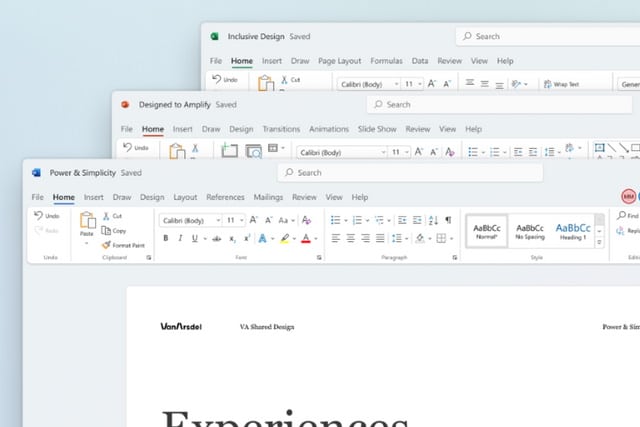This screenshot has width=640, height=427.
Task: Click the Cut scissors icon in Word
Action: 106,216
